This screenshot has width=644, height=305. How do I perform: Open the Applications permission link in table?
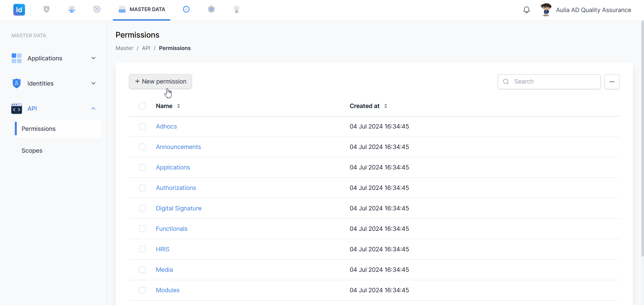173,167
